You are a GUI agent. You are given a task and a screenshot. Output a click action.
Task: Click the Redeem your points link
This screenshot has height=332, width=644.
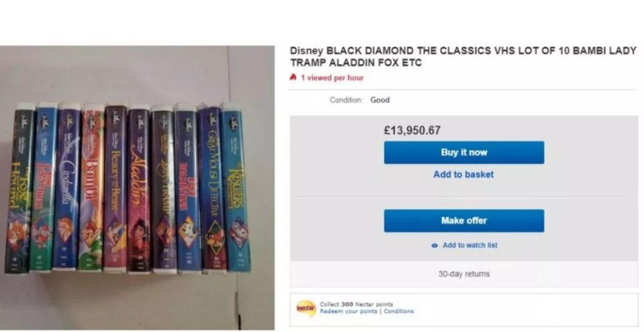(348, 311)
